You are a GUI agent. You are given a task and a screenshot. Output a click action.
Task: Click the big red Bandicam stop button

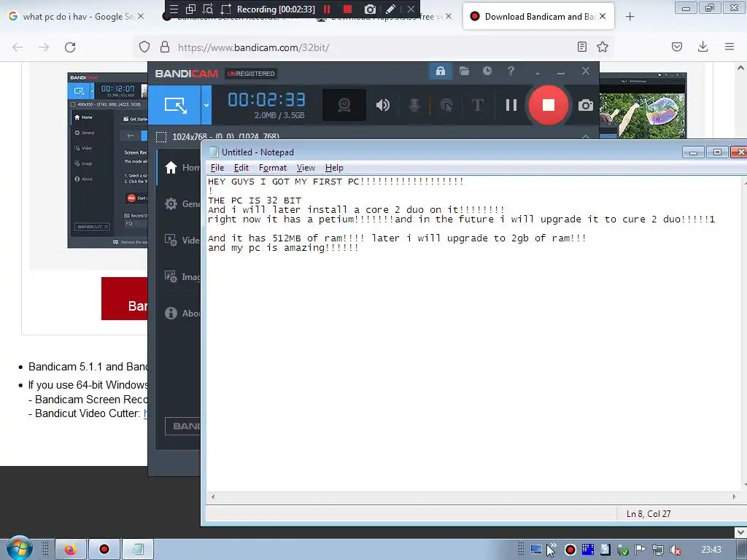tap(549, 105)
